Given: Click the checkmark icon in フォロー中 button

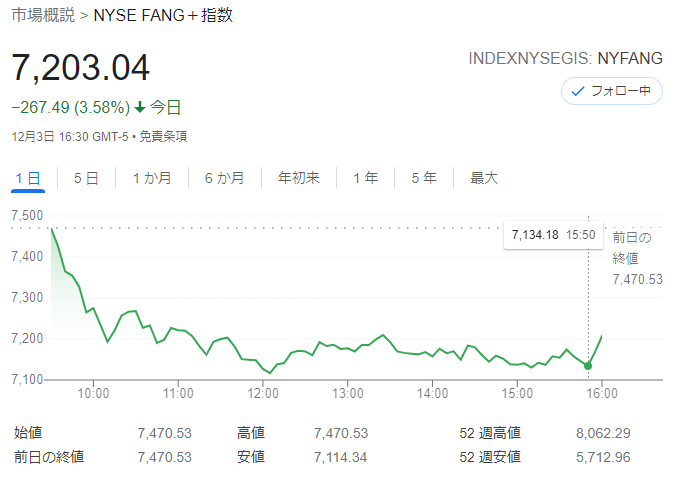Looking at the screenshot, I should pos(577,92).
